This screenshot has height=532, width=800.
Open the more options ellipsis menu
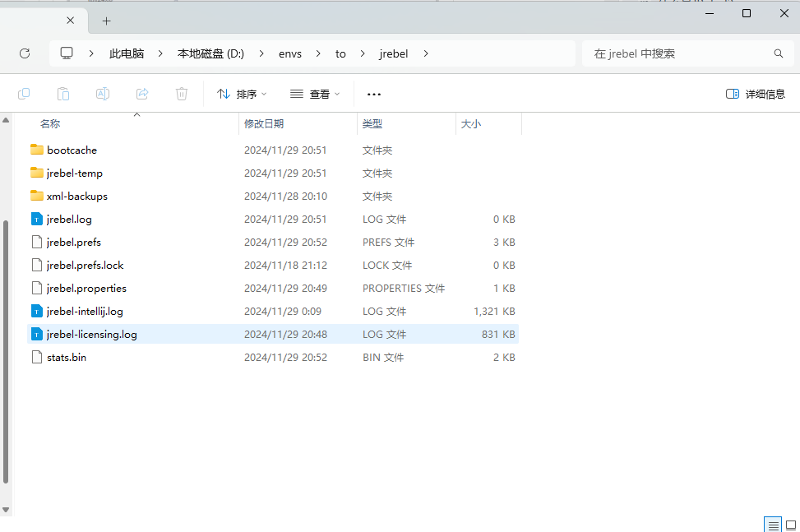click(374, 94)
